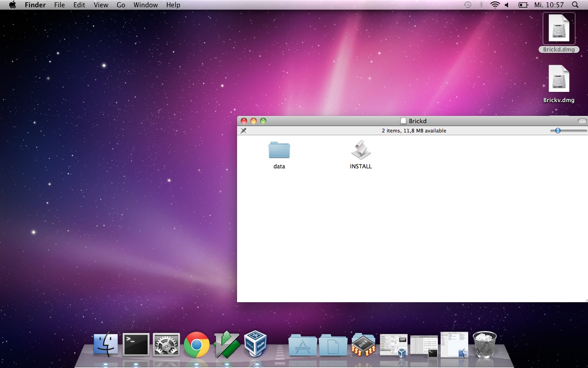Open the Wi-Fi status menu

(x=495, y=5)
